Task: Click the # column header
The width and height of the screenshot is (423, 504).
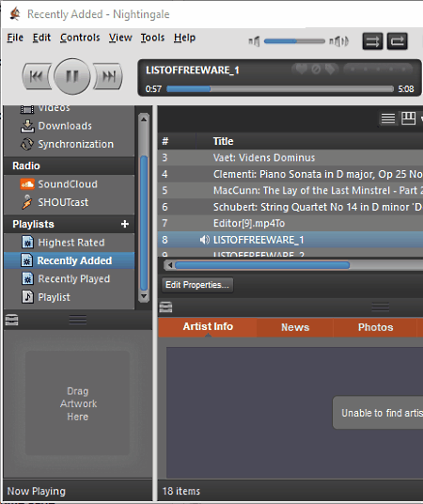Action: point(164,141)
